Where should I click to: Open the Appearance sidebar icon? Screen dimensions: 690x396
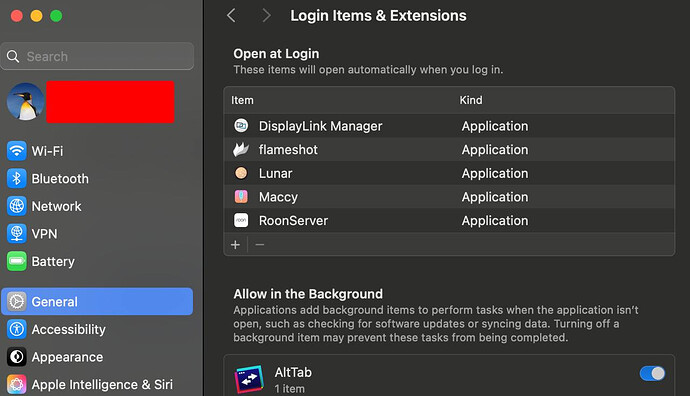point(17,357)
